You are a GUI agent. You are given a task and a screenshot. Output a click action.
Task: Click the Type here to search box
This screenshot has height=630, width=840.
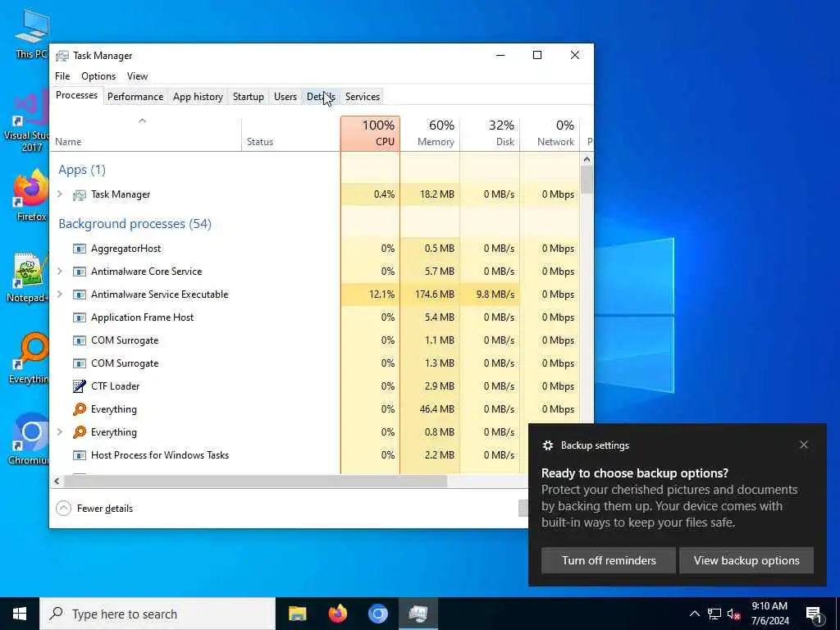pos(157,614)
